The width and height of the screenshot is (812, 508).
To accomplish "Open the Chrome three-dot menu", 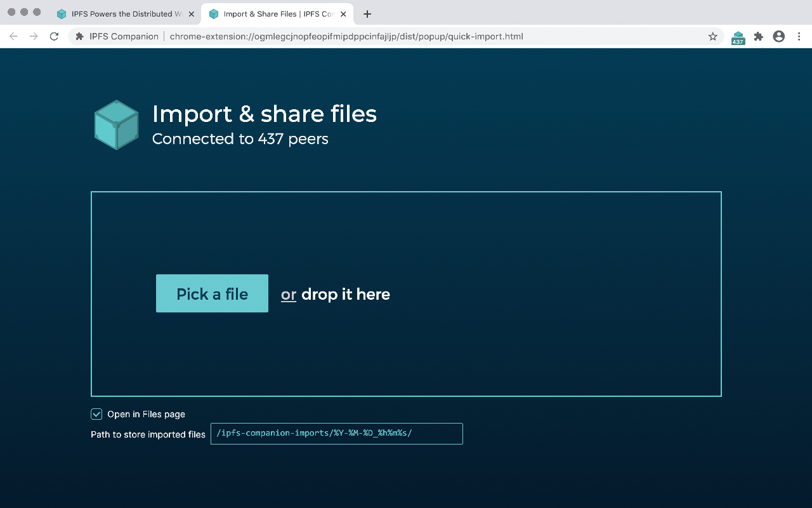I will point(799,37).
